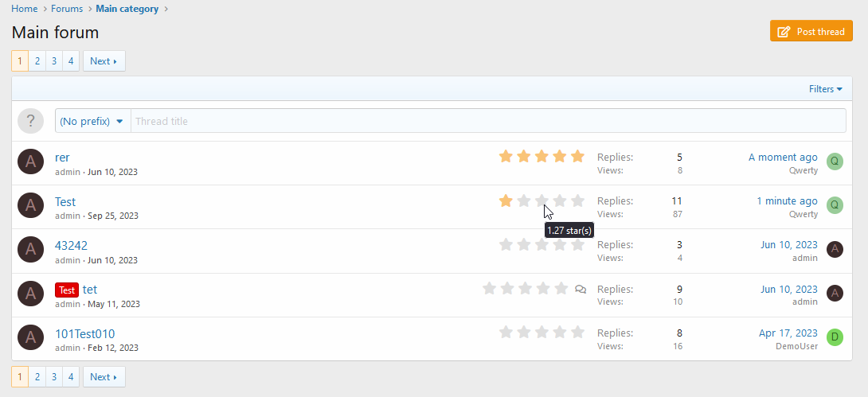
Task: Click first star on 43242 thread
Action: 506,244
